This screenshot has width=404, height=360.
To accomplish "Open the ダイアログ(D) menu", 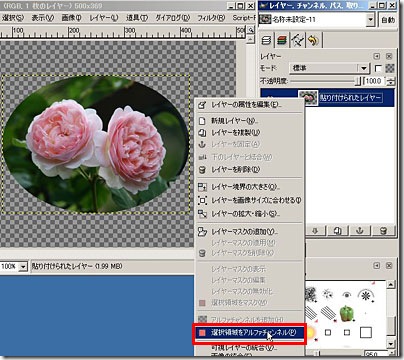I will pos(172,18).
